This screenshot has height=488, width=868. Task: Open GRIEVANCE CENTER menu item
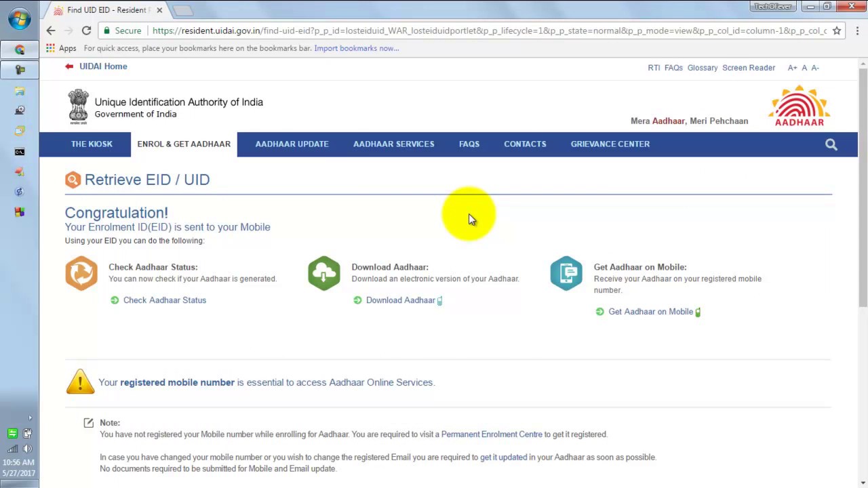(x=610, y=144)
